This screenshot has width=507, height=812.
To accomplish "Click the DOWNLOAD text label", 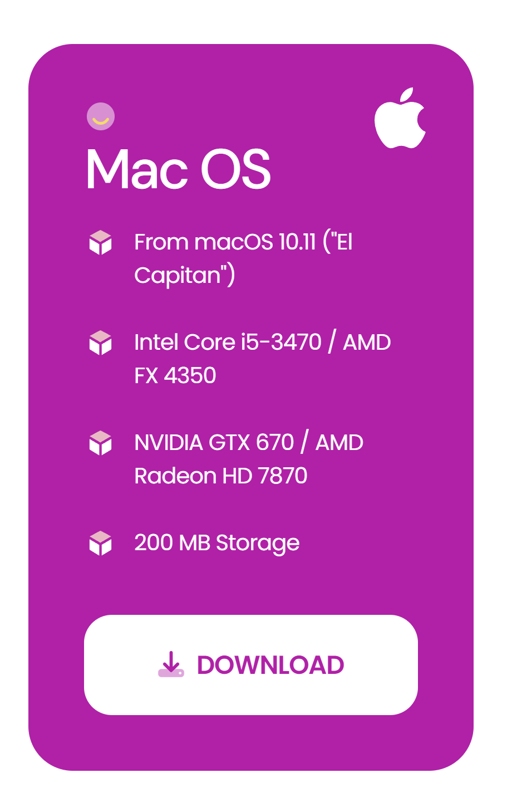I will pos(270,665).
